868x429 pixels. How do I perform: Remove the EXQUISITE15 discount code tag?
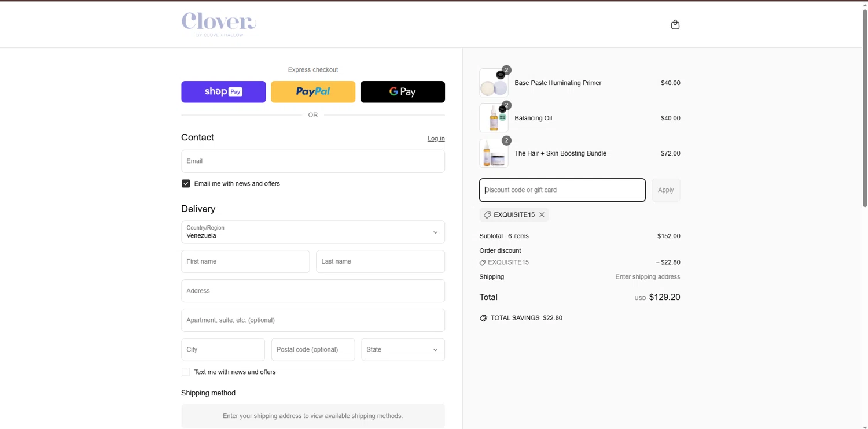pos(542,214)
